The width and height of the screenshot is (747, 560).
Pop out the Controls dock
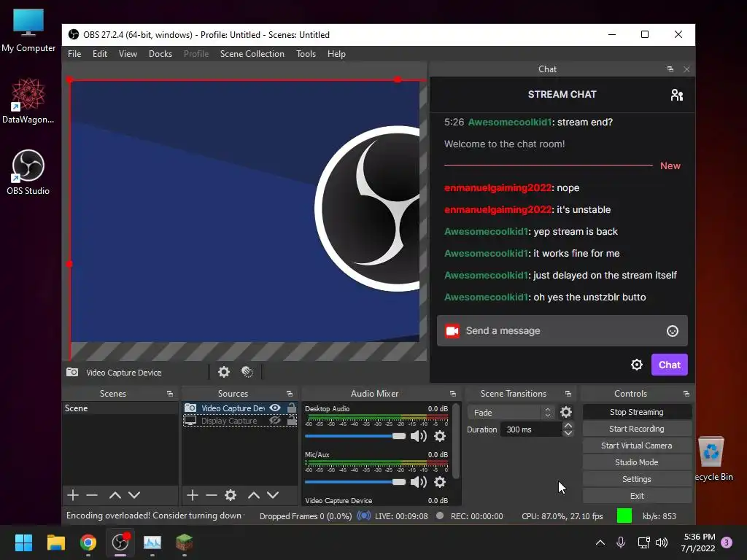pyautogui.click(x=686, y=394)
